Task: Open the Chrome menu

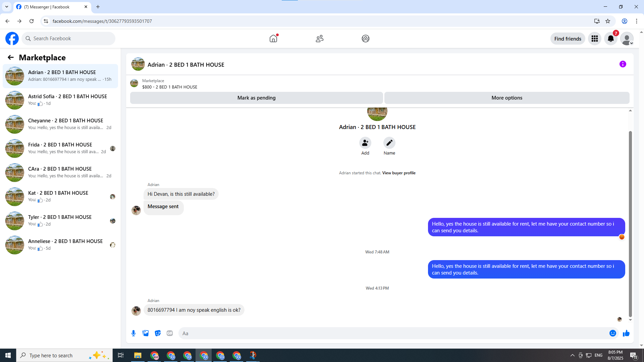Action: [637, 21]
